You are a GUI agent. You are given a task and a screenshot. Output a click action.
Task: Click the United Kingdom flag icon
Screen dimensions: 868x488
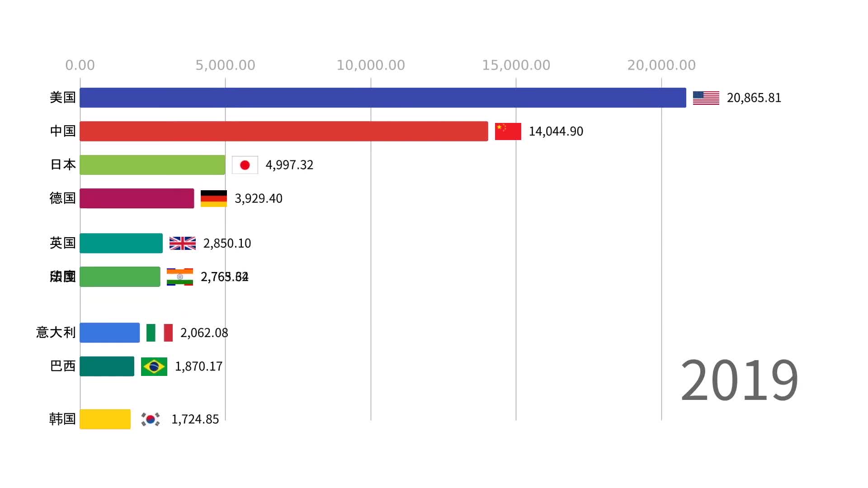(183, 244)
